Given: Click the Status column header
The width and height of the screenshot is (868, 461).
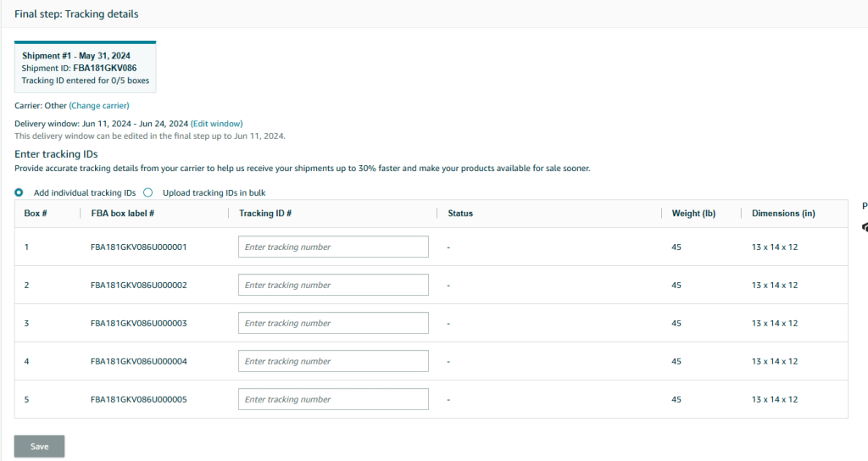Looking at the screenshot, I should pyautogui.click(x=460, y=214).
